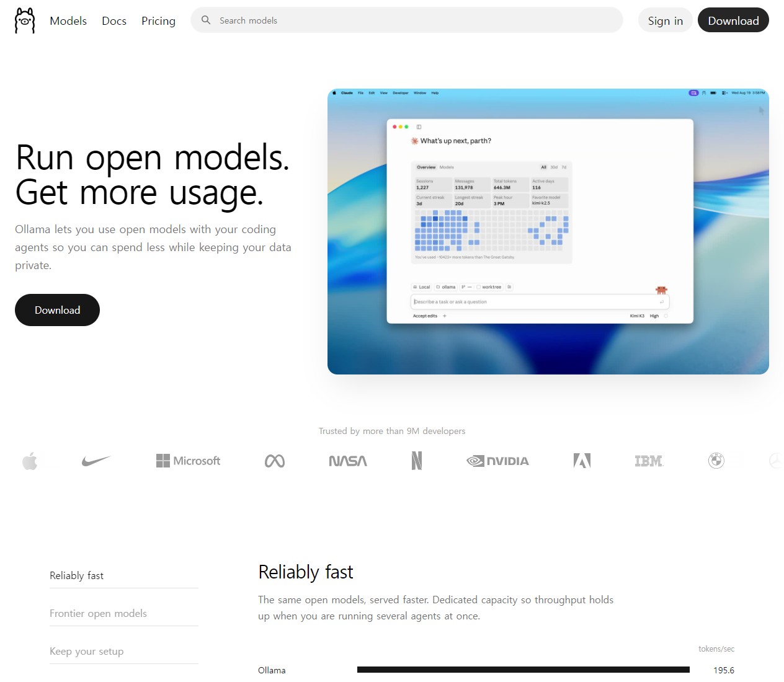Open the Developer menu in preview menu bar
Viewport: 784px width, 682px height.
[x=401, y=93]
